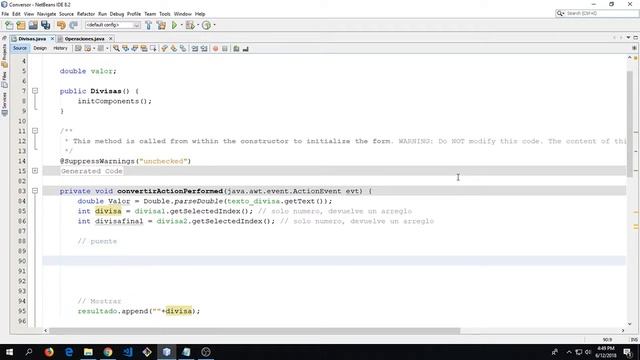Open the Projects side panel
The width and height of the screenshot is (640, 360).
(x=4, y=55)
